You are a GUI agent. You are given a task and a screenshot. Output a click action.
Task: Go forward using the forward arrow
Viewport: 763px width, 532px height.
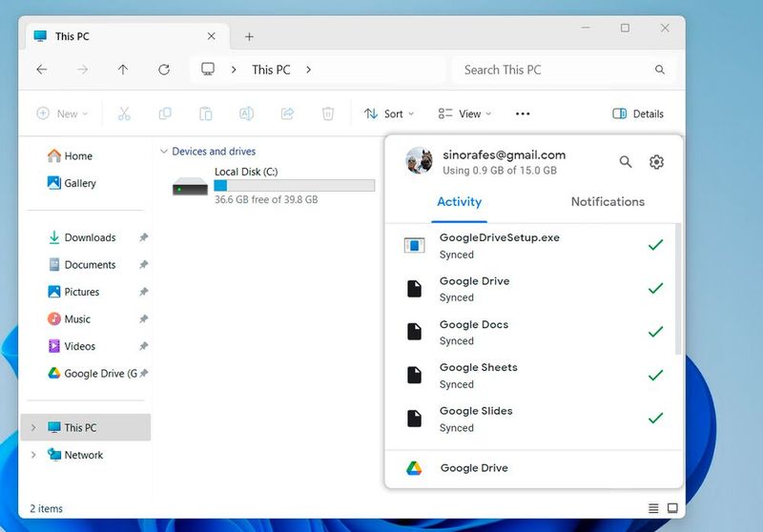(83, 70)
